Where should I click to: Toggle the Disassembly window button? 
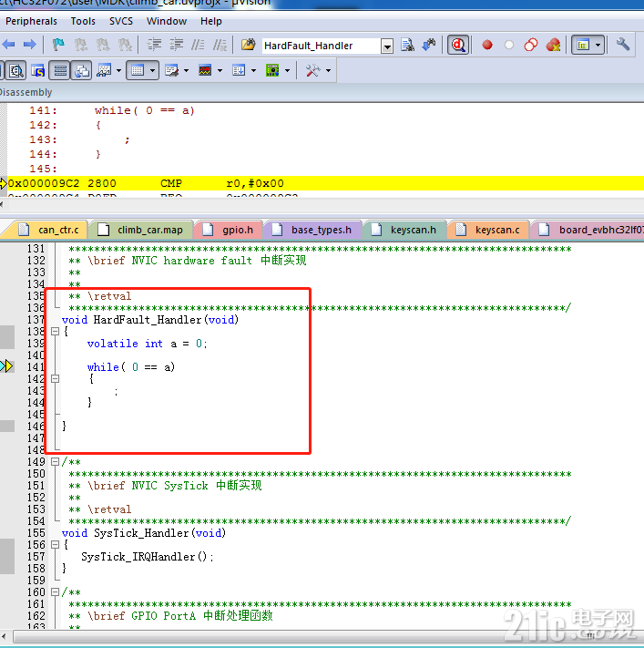16,71
